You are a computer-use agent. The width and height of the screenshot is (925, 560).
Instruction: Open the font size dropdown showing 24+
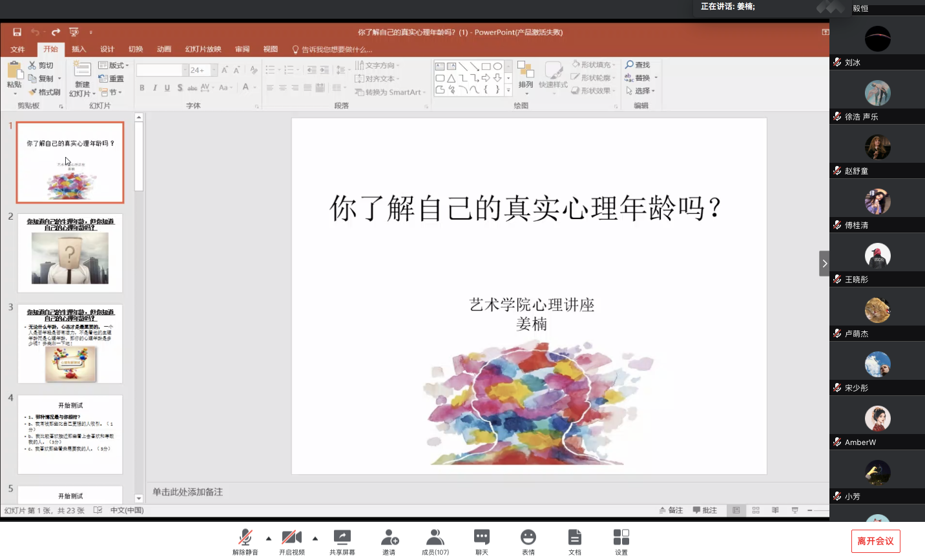coord(214,70)
